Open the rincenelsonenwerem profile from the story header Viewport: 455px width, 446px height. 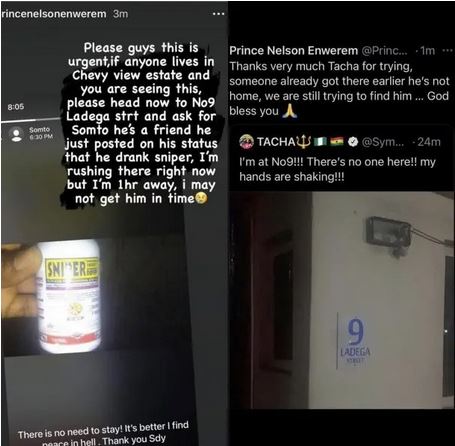pyautogui.click(x=54, y=14)
